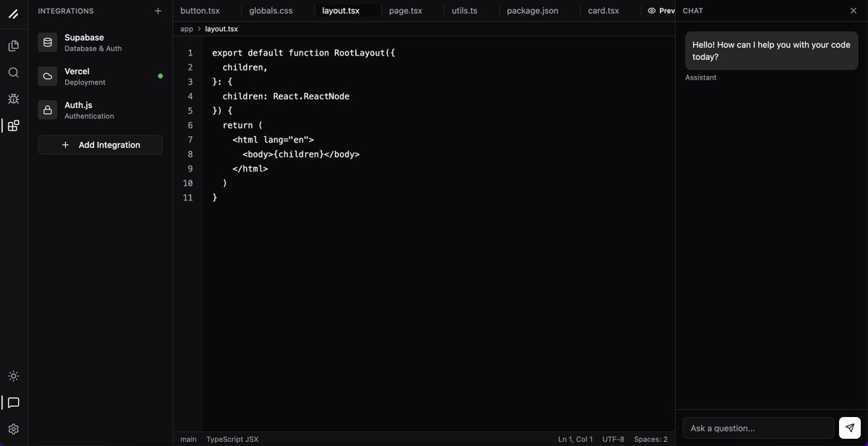868x446 pixels.
Task: Click the Add Integration button
Action: [101, 145]
